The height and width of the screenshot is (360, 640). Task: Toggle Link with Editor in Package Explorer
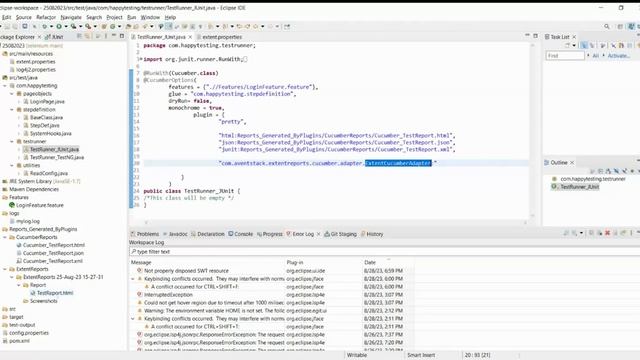87,36
